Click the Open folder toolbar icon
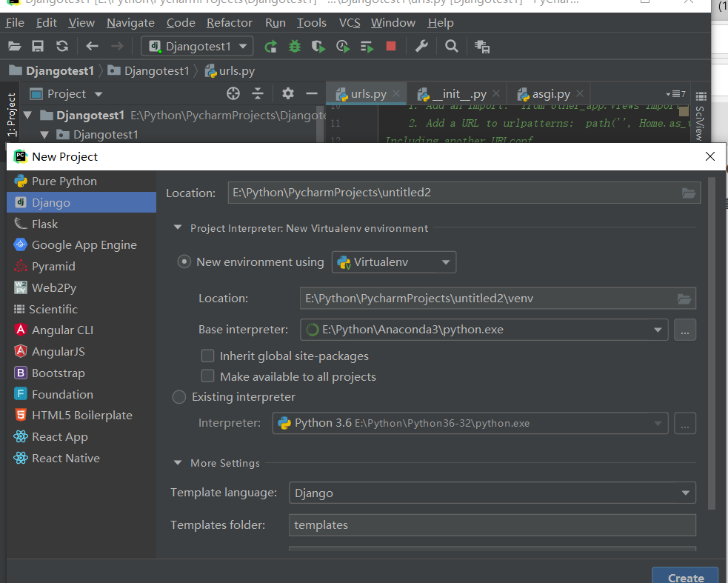The width and height of the screenshot is (728, 583). [14, 46]
